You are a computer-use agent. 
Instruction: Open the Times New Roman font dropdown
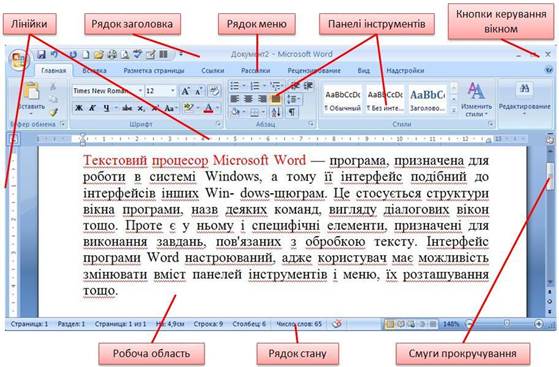(x=140, y=91)
